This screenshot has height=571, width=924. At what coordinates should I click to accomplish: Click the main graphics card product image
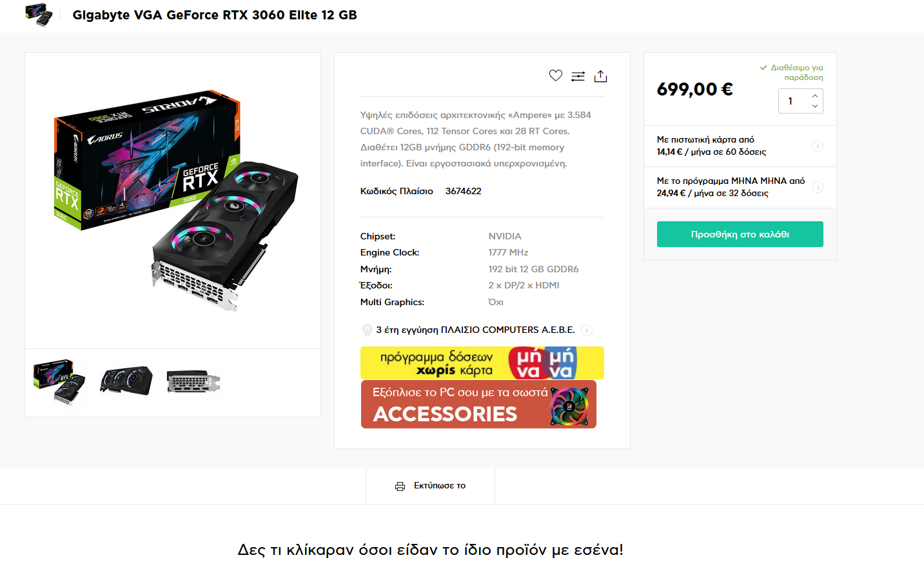click(x=173, y=201)
